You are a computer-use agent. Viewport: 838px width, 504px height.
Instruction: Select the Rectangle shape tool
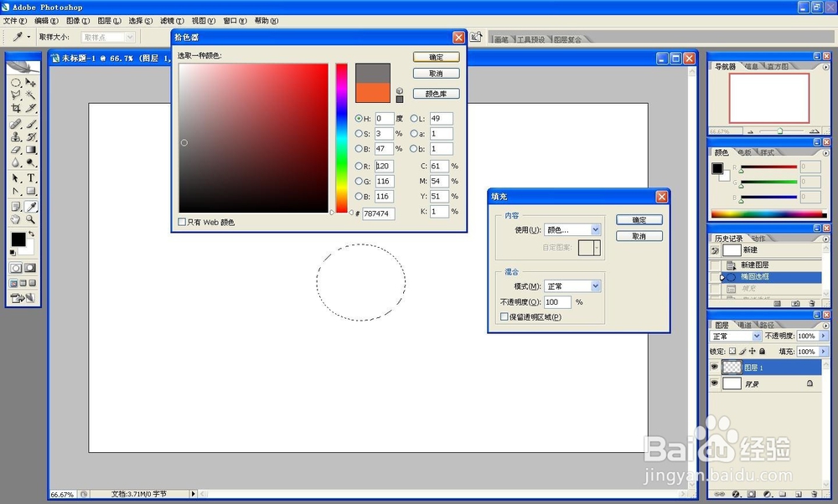click(31, 191)
